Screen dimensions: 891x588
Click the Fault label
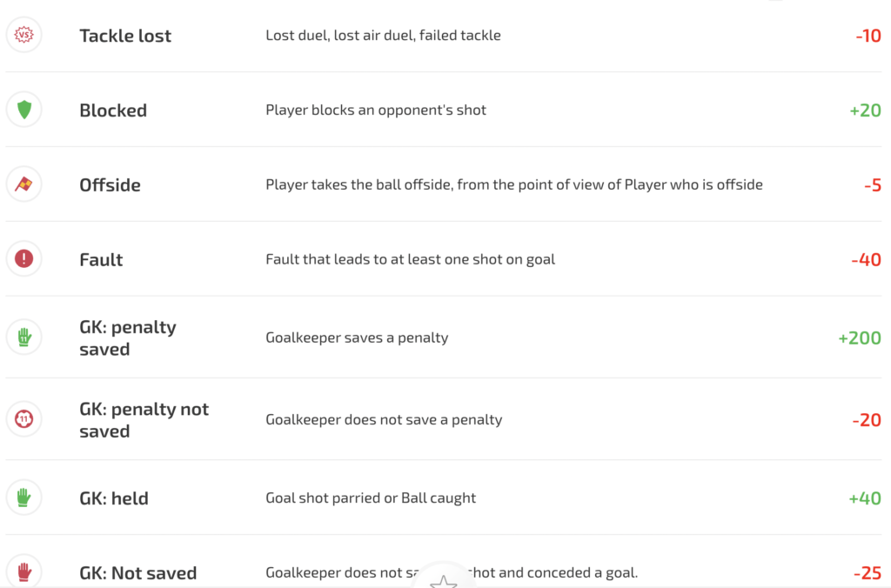coord(101,259)
